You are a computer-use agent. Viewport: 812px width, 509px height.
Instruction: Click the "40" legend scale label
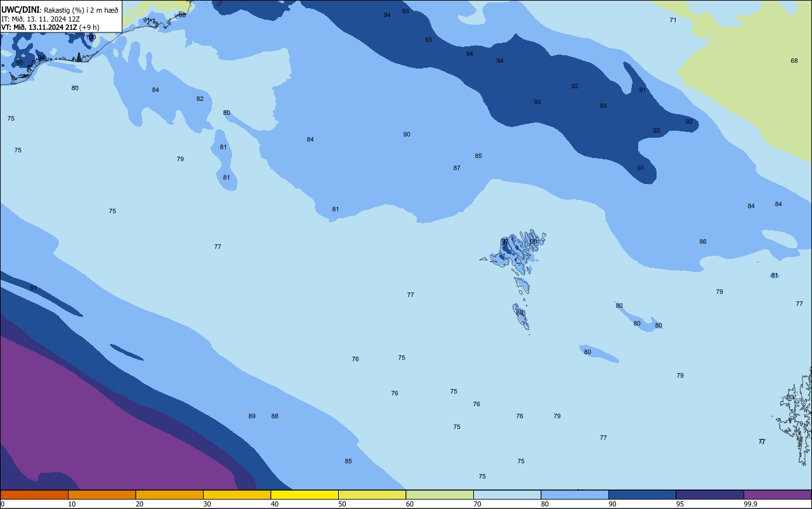tap(275, 504)
